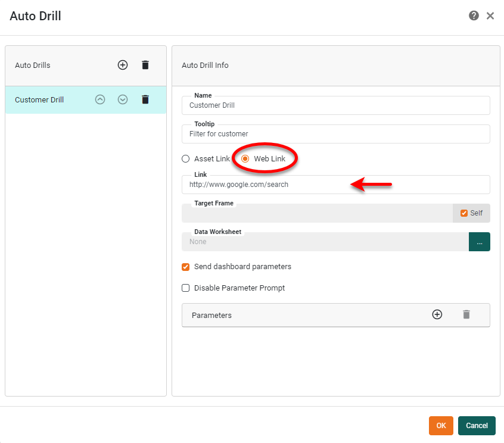The width and height of the screenshot is (504, 443).
Task: Click OK to confirm auto drill
Action: [x=441, y=425]
